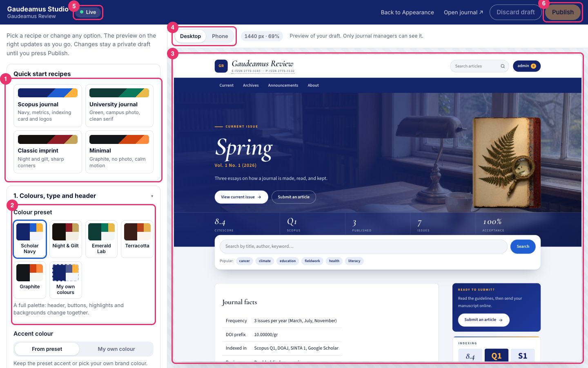The width and height of the screenshot is (588, 368).
Task: Click the Search articles field in header
Action: pyautogui.click(x=479, y=66)
